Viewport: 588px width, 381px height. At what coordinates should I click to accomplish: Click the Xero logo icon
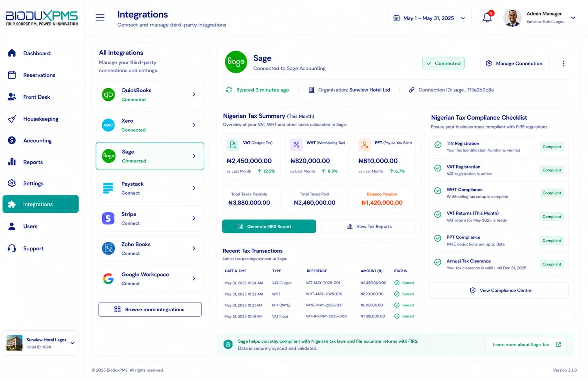click(109, 125)
